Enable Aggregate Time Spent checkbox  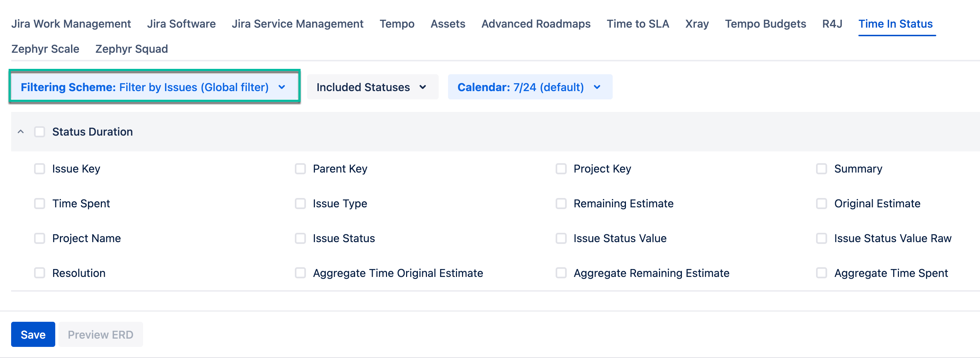821,273
